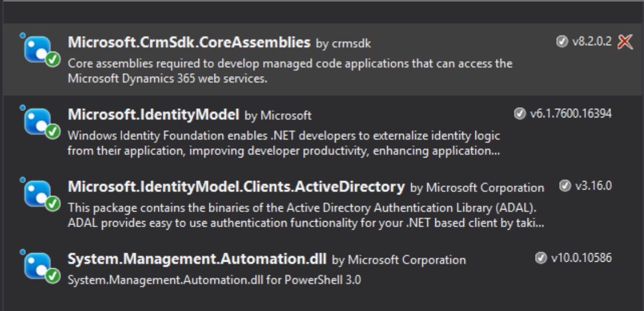The width and height of the screenshot is (644, 311).
Task: Uninstall CrmSdk.CoreAssemblies with red X icon
Action: [x=625, y=42]
